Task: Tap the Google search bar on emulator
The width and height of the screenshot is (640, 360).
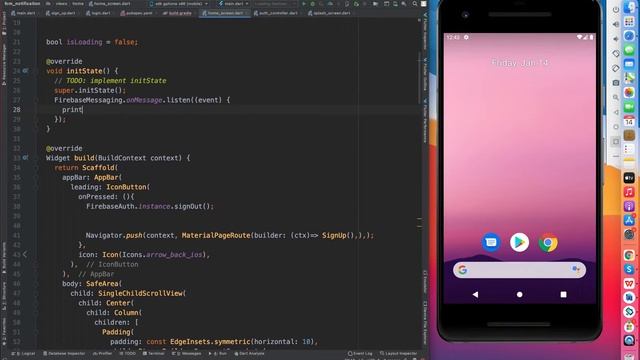Action: point(519,270)
